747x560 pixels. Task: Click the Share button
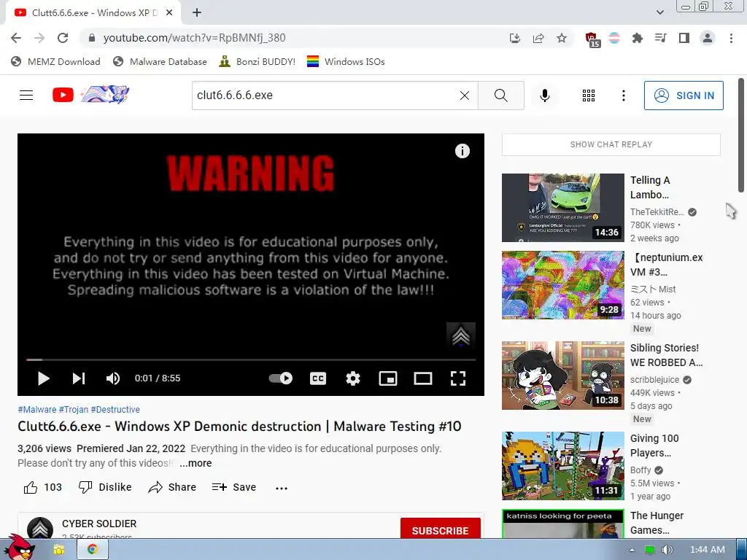(x=172, y=488)
